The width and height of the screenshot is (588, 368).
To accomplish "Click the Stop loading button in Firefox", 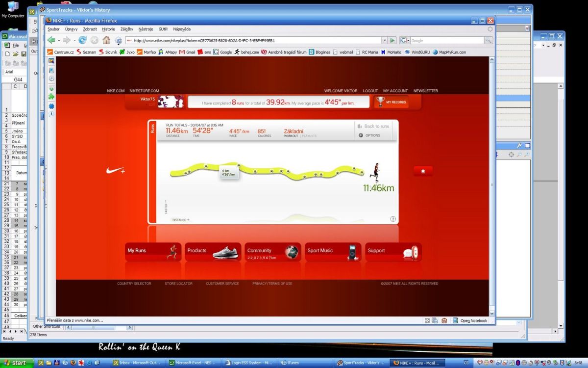I will [x=94, y=40].
